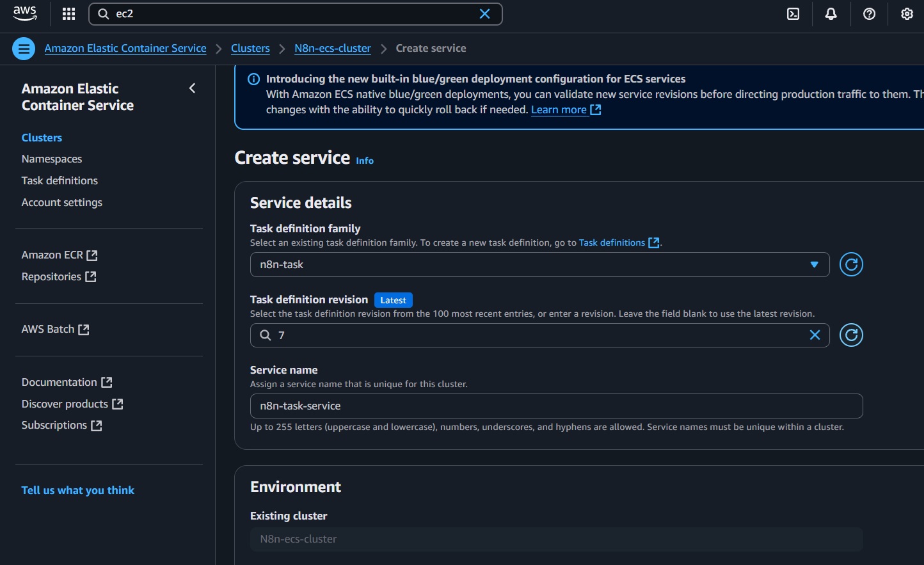Click external icon beside Discover products

click(118, 404)
